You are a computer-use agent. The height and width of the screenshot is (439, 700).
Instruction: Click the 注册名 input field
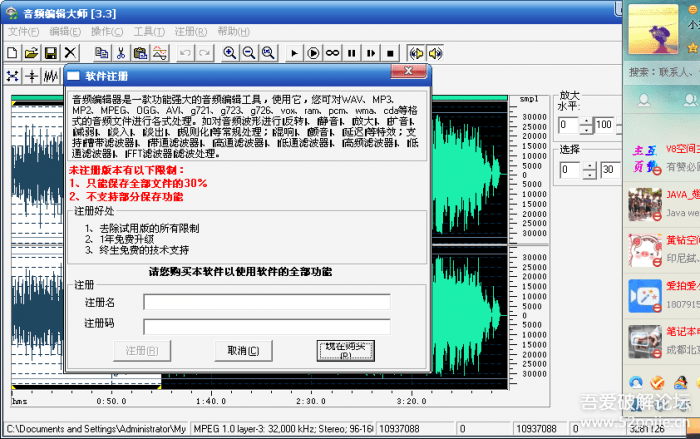[x=266, y=303]
